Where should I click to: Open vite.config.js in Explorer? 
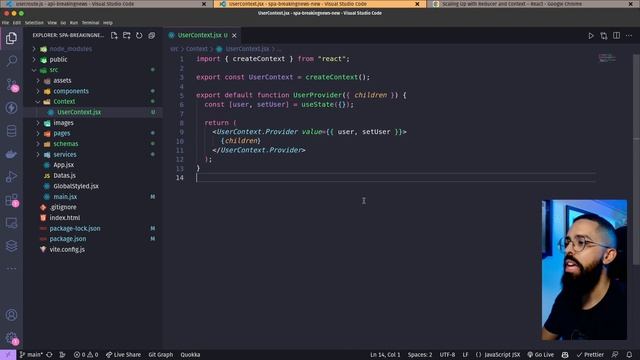(67, 249)
